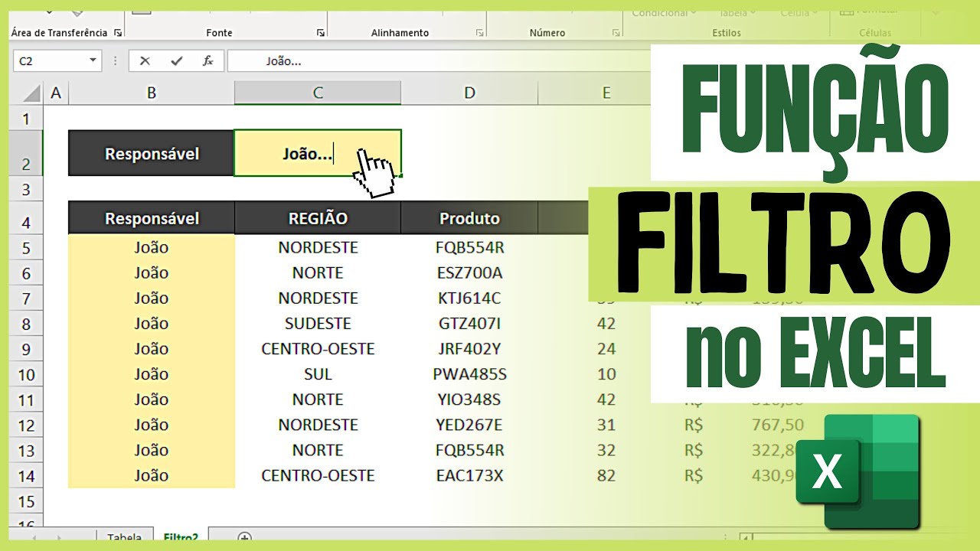Click product code YIO348S

(469, 399)
